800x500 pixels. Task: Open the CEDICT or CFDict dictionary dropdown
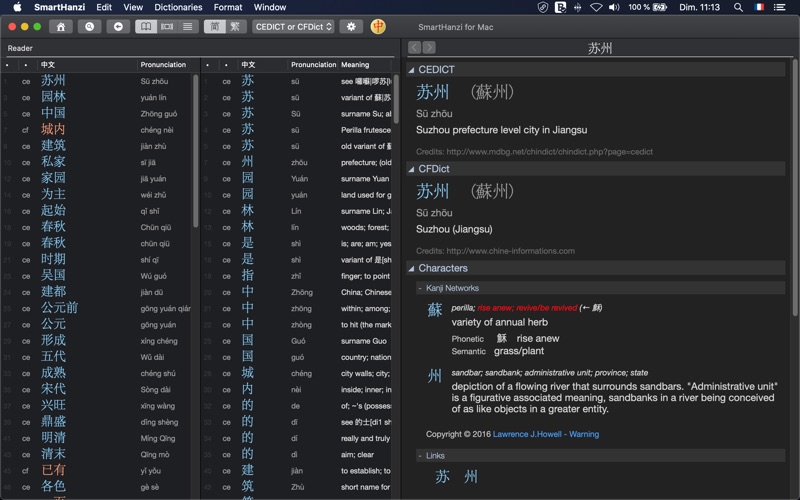pos(293,27)
